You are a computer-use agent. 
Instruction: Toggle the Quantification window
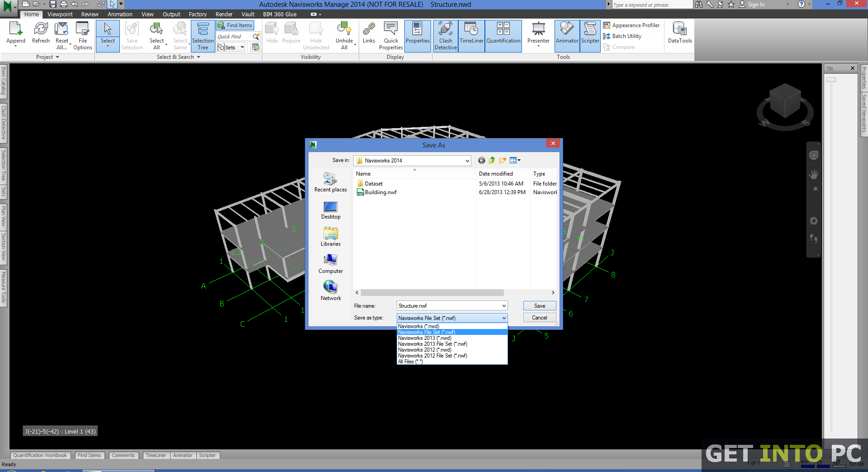(503, 35)
